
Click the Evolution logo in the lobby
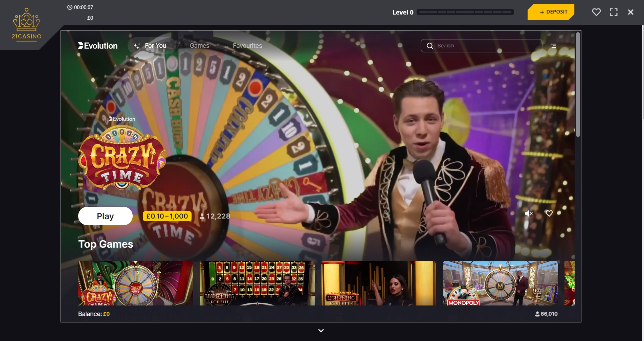tap(98, 45)
